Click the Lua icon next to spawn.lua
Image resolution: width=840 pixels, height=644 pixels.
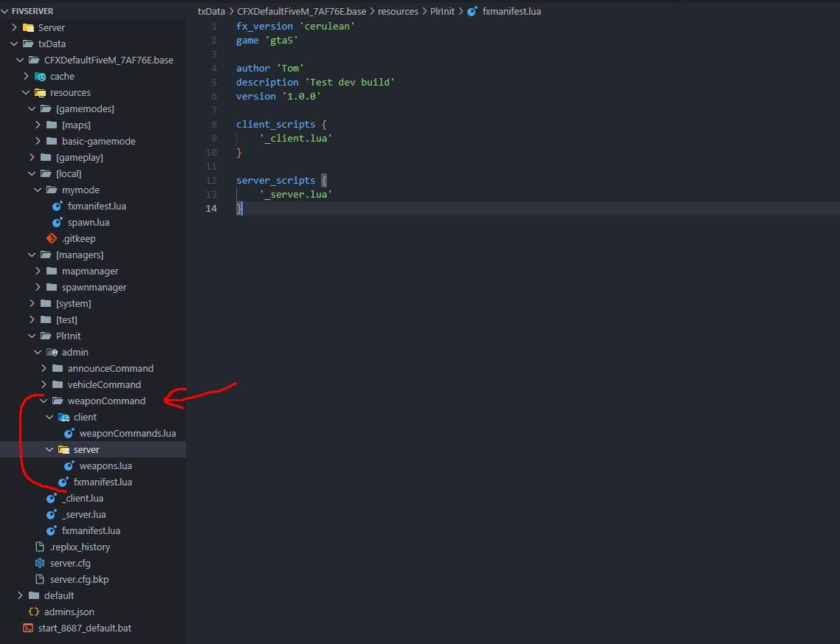pyautogui.click(x=58, y=222)
